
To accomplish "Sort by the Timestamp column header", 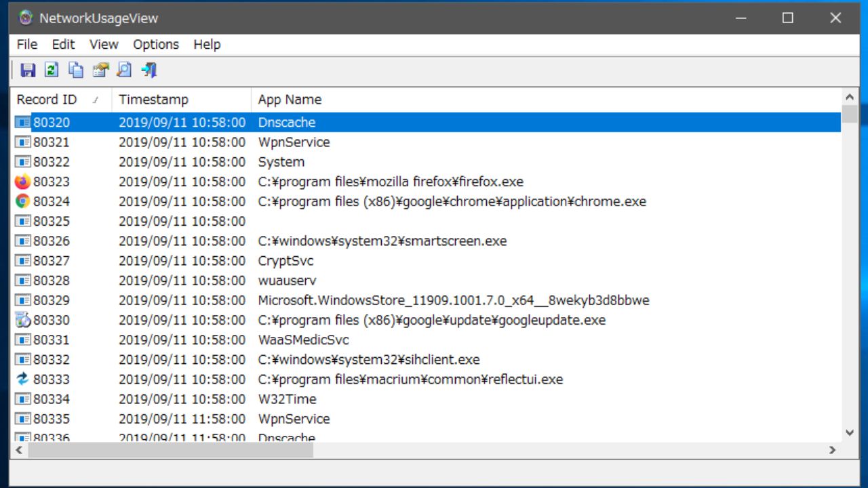I will [x=182, y=100].
